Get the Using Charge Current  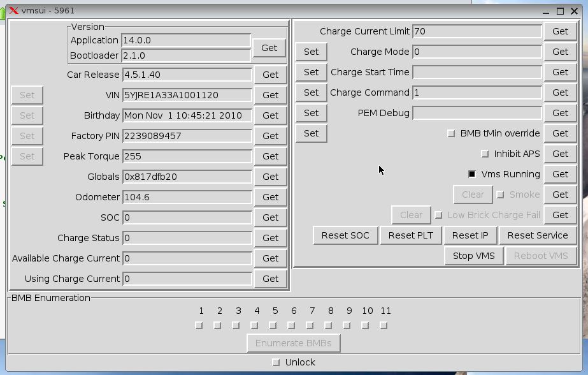coord(270,279)
